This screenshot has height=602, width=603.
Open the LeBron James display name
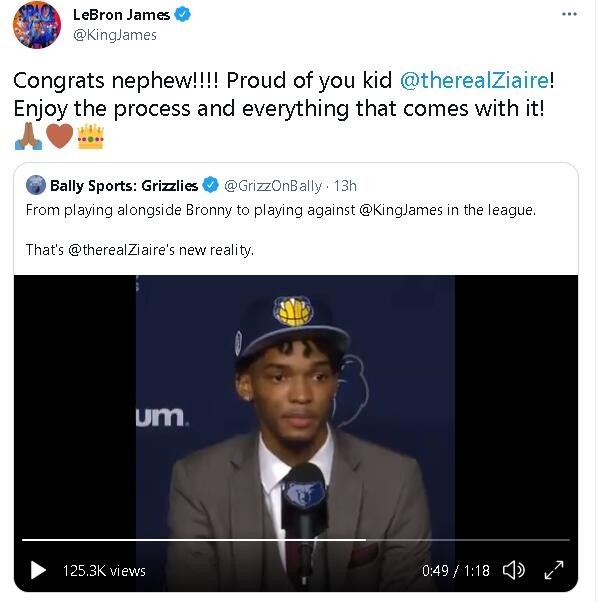[121, 15]
